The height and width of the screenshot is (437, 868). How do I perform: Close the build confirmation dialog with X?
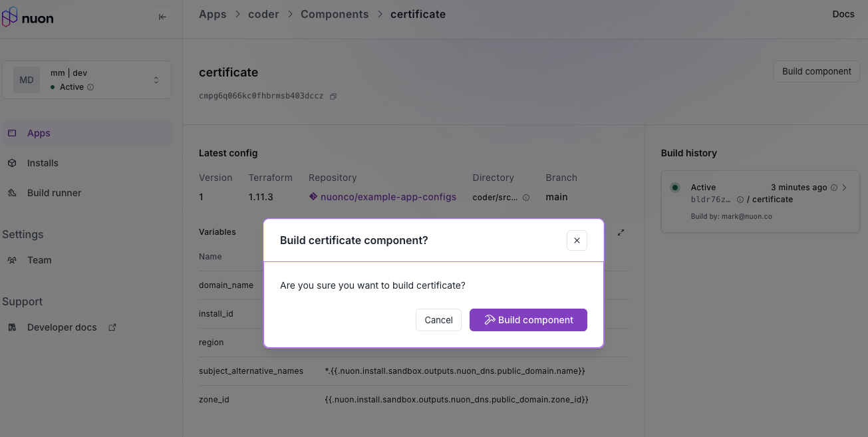(577, 240)
